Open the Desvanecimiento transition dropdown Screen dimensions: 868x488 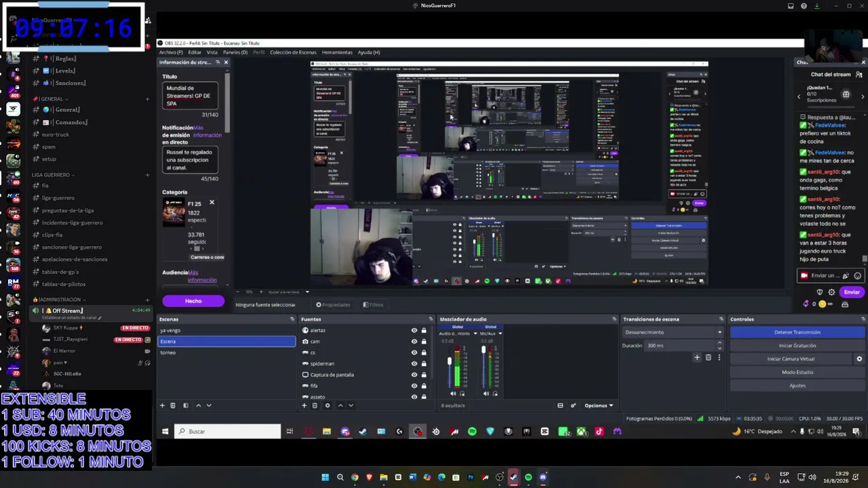coord(673,332)
